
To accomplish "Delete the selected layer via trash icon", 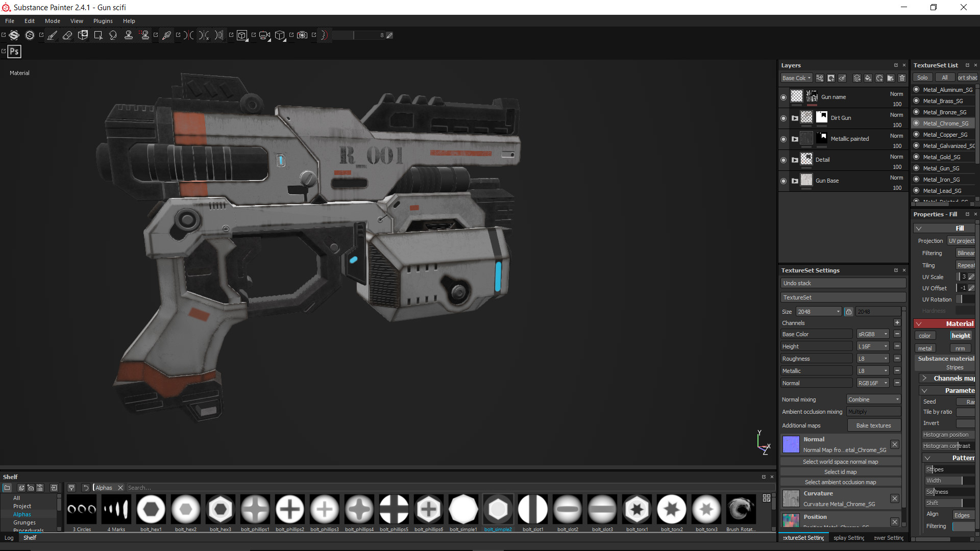I will (902, 78).
